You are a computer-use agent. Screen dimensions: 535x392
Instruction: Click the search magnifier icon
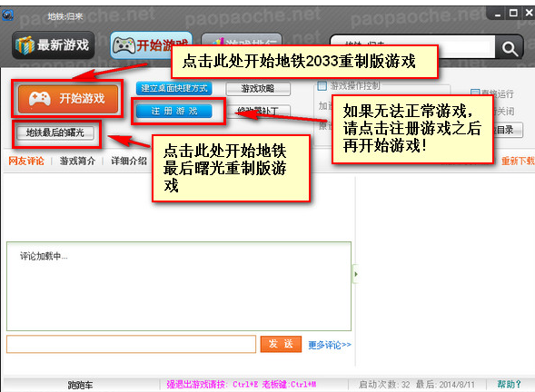510,48
